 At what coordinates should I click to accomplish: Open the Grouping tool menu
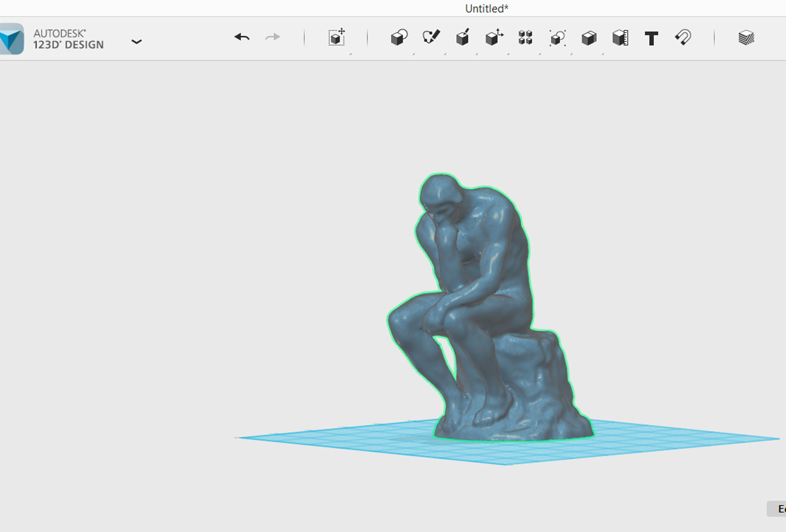point(558,38)
